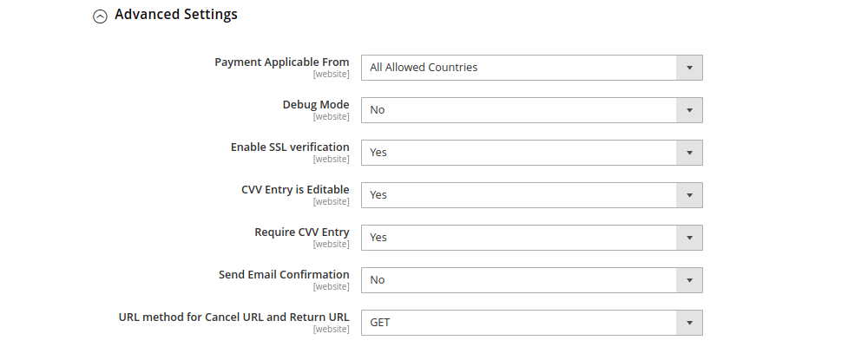Click the arrow on CVV Entry is Editable dropdown

coord(689,195)
